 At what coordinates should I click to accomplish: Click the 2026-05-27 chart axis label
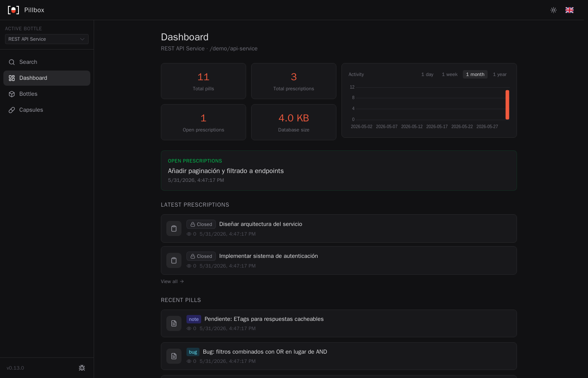pos(487,126)
